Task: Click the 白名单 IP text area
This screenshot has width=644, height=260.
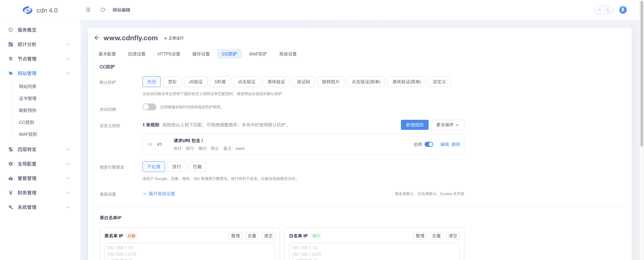Action: [x=374, y=252]
